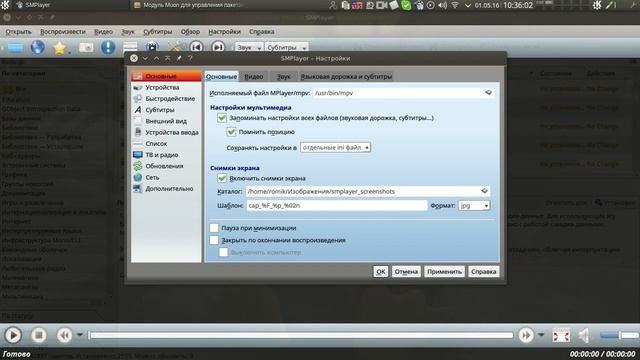Uncheck Включить снимки экрана checkbox
640x360 pixels.
[x=222, y=178]
